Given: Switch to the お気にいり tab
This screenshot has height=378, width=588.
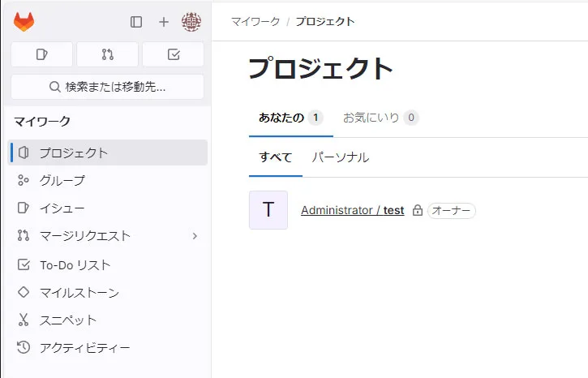Looking at the screenshot, I should (380, 118).
